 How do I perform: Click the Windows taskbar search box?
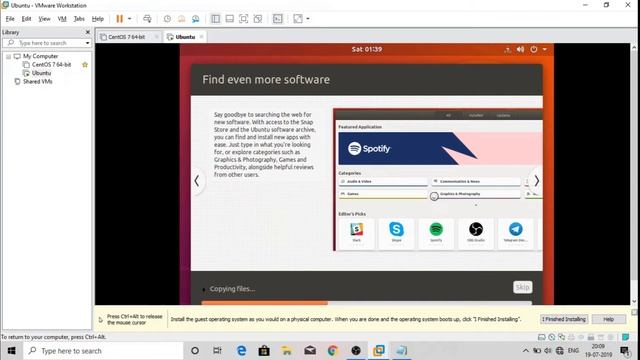(103, 351)
